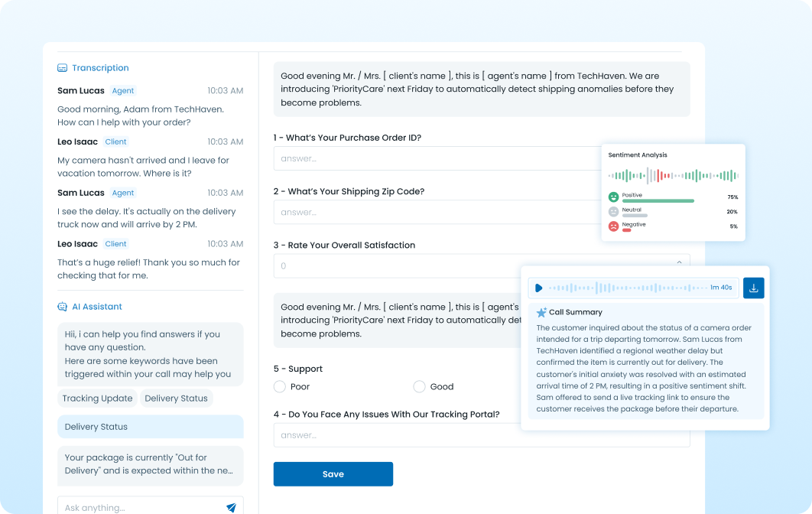
Task: Play the call recording audio
Action: coord(539,288)
